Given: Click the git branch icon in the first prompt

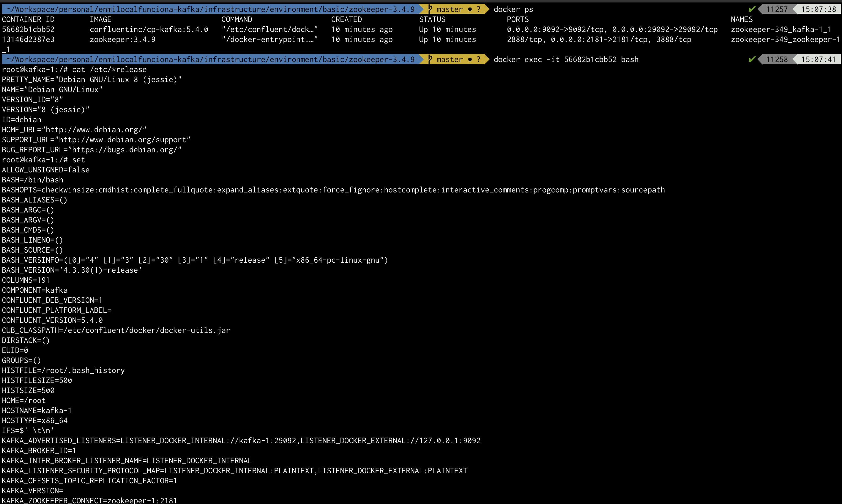Looking at the screenshot, I should [430, 9].
